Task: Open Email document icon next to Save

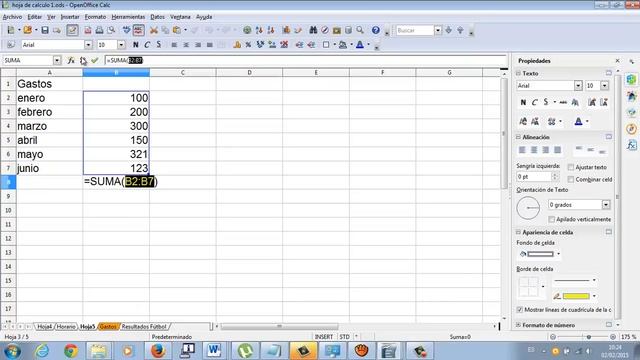Action: pos(57,30)
